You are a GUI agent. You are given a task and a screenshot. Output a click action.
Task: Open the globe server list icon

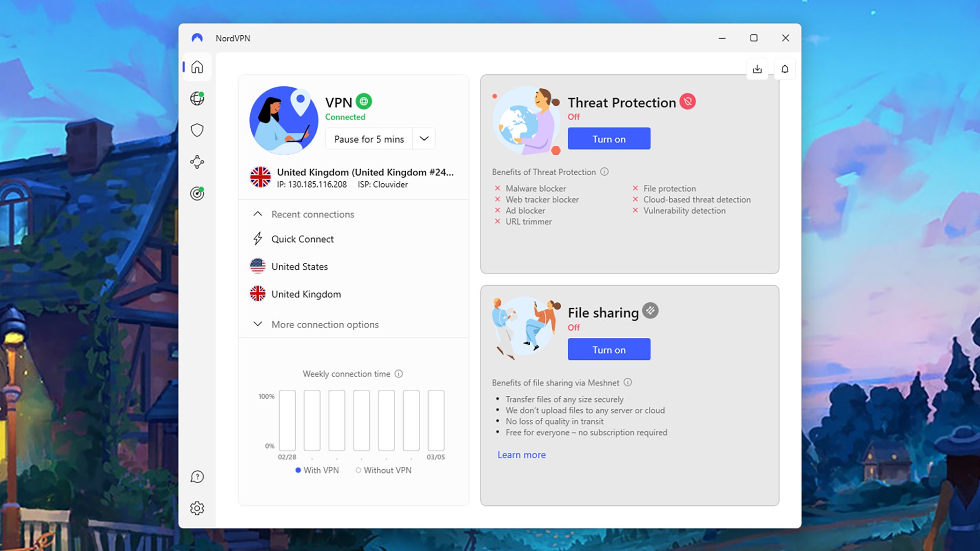pyautogui.click(x=197, y=98)
